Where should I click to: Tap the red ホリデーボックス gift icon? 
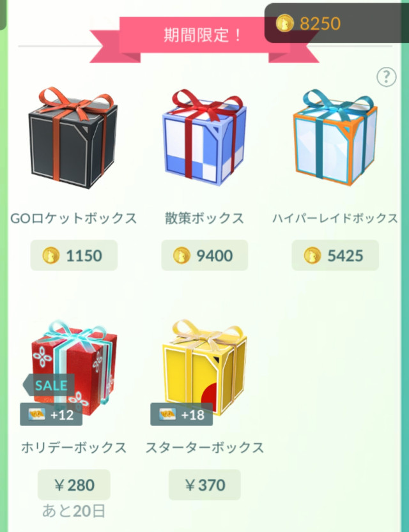coord(72,368)
